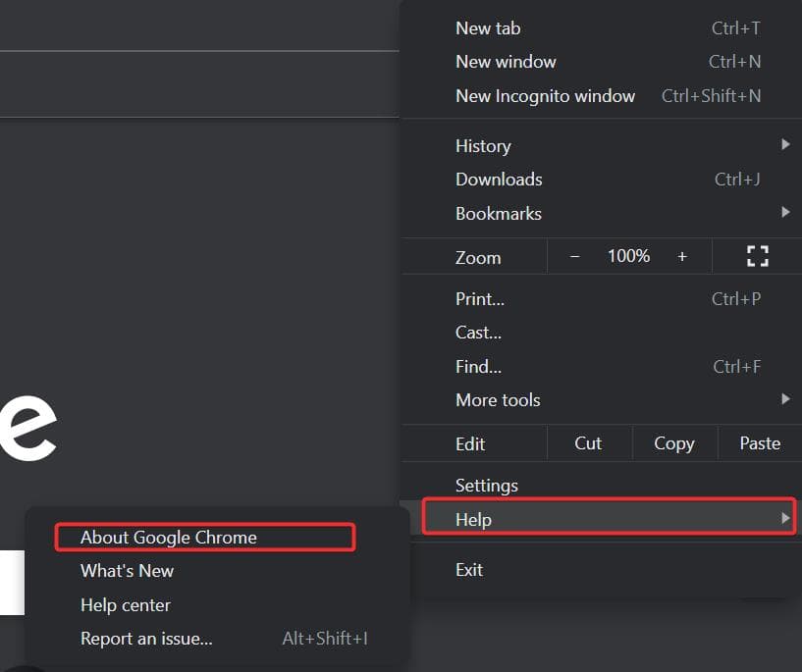Open Help center entry
Viewport: 802px width, 672px height.
(217, 605)
